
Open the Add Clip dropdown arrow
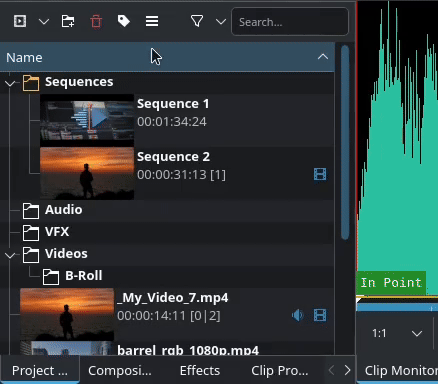click(x=44, y=22)
